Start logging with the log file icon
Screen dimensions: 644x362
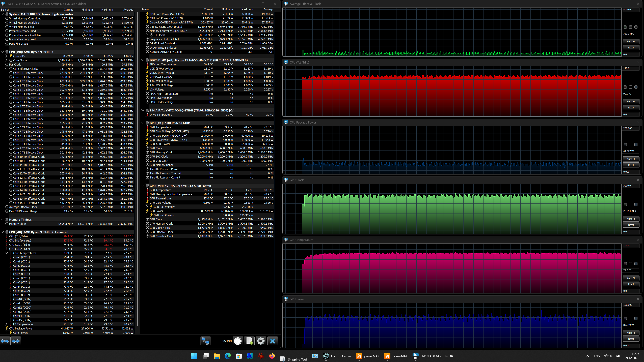pyautogui.click(x=249, y=341)
